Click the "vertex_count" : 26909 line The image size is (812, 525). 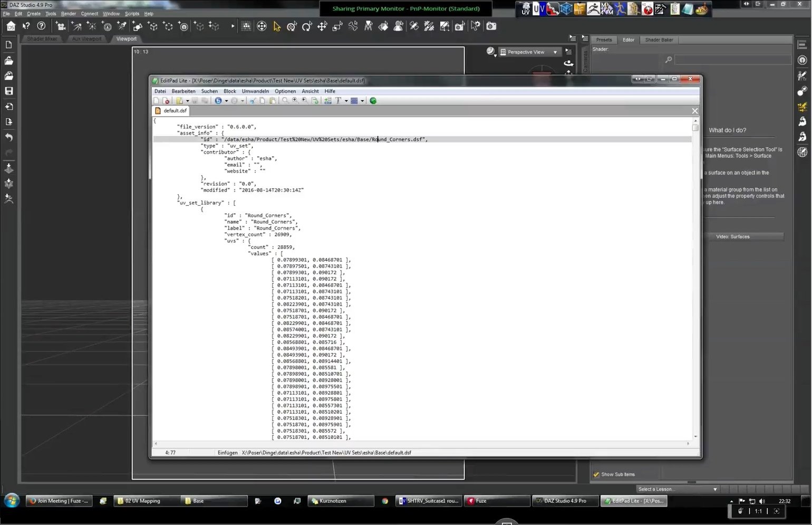258,234
